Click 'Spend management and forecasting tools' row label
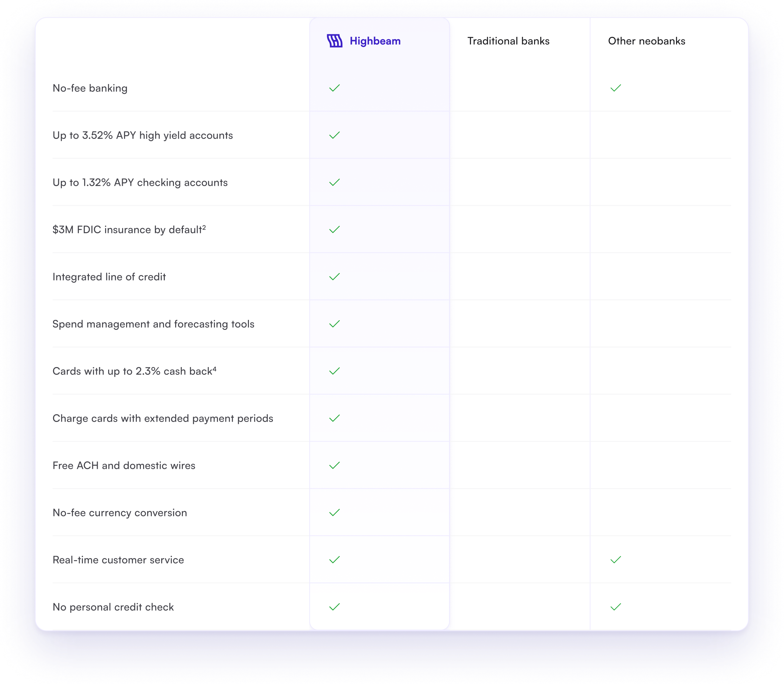 (153, 324)
